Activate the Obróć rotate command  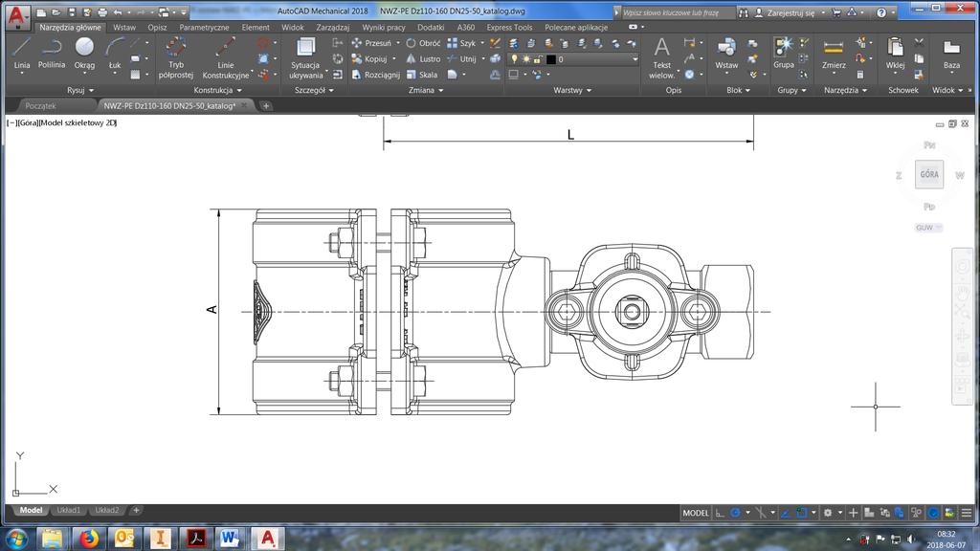click(423, 43)
